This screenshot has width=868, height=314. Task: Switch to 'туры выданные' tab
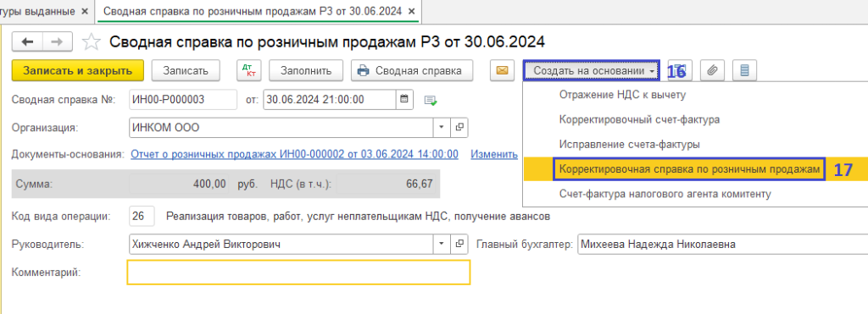37,11
